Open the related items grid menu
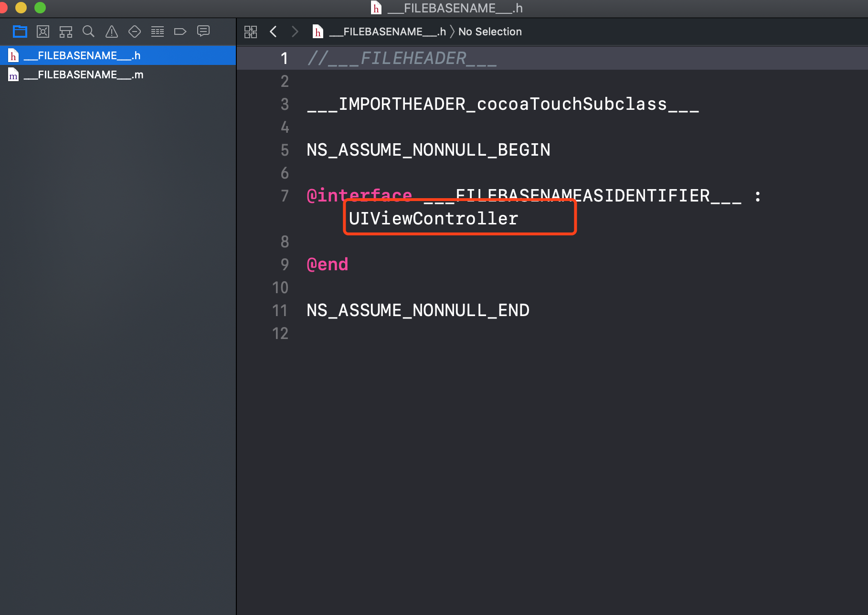Screen dimensions: 868x615 [x=251, y=32]
